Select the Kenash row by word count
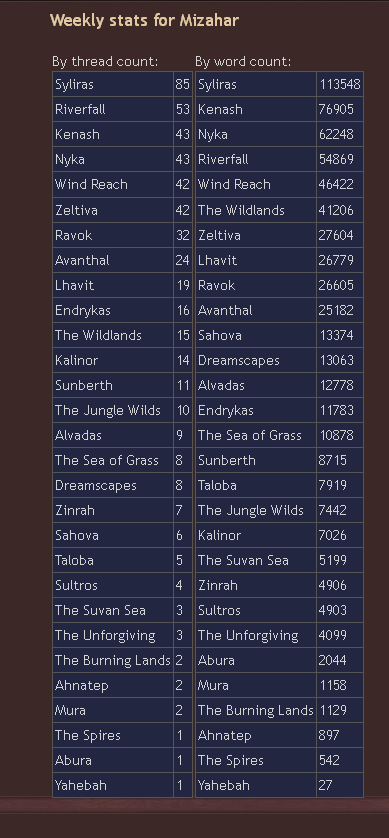This screenshot has height=838, width=389. [x=279, y=110]
